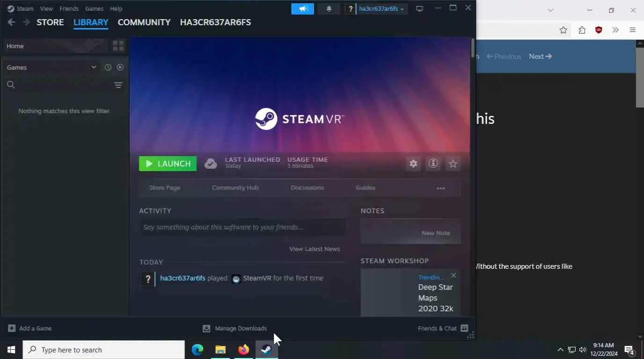Open the Steam menu
This screenshot has width=644, height=359.
[x=25, y=9]
